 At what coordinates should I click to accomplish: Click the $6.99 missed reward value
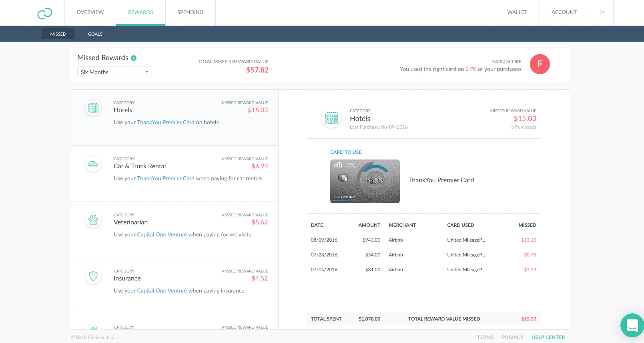coord(260,166)
